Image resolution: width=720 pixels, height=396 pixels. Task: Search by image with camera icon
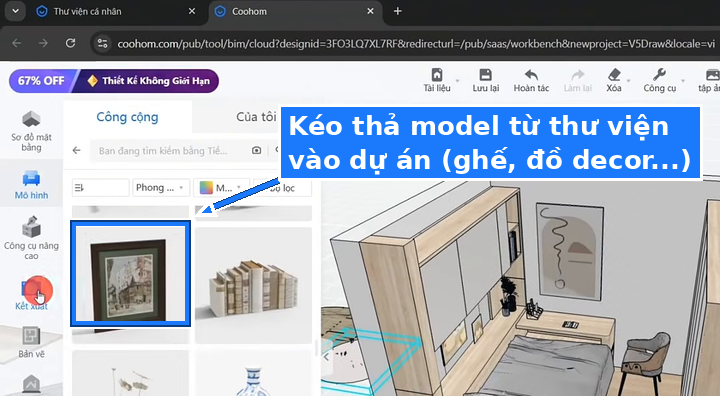point(257,150)
